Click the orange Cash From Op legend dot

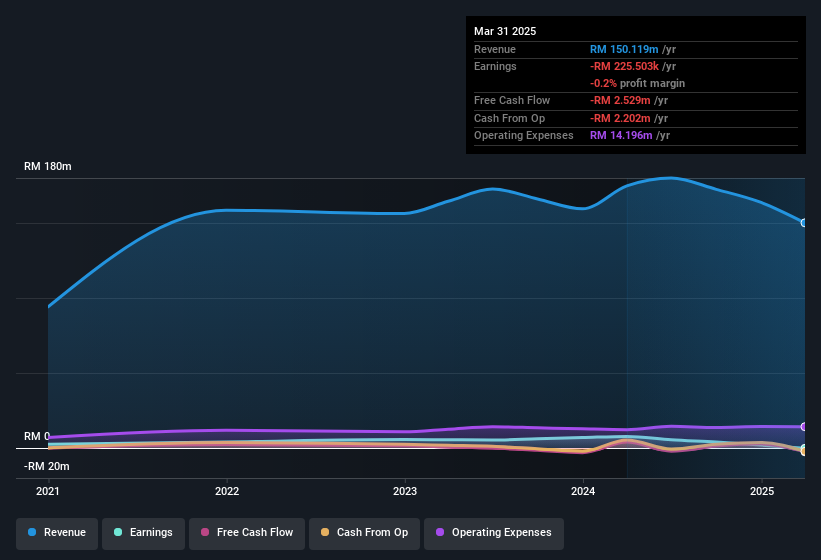(x=325, y=532)
